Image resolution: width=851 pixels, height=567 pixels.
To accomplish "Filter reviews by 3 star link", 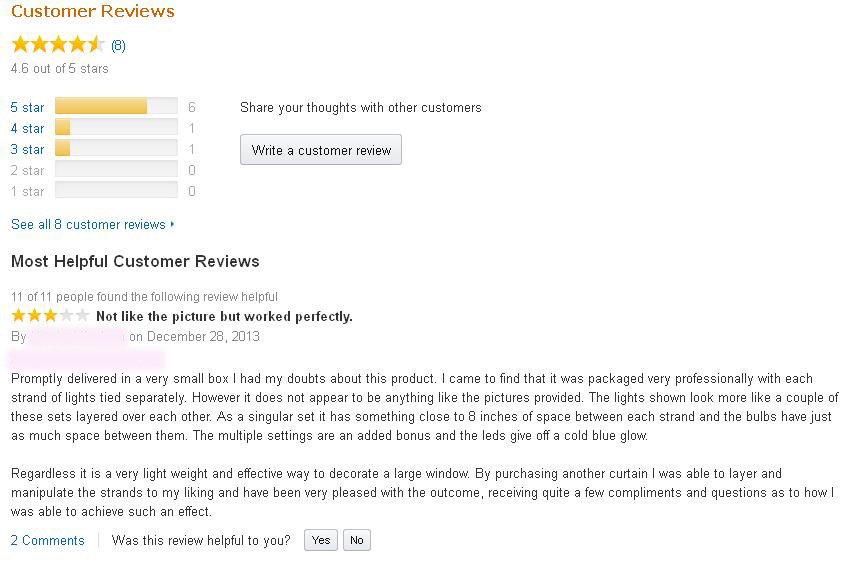I will pyautogui.click(x=27, y=149).
